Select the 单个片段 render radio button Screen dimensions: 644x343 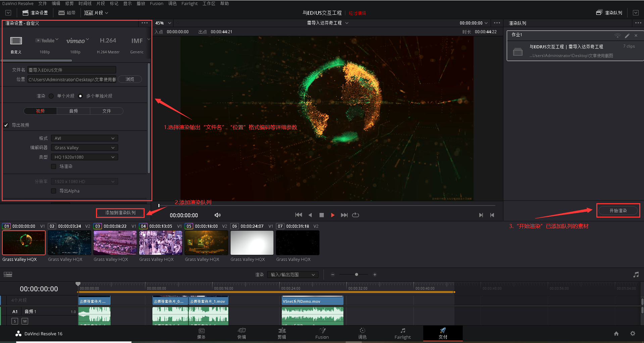pyautogui.click(x=51, y=96)
